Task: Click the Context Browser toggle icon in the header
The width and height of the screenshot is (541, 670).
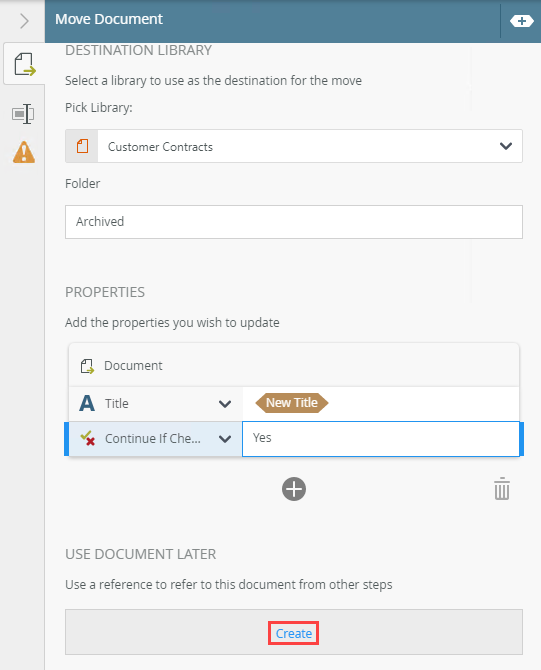Action: click(521, 21)
